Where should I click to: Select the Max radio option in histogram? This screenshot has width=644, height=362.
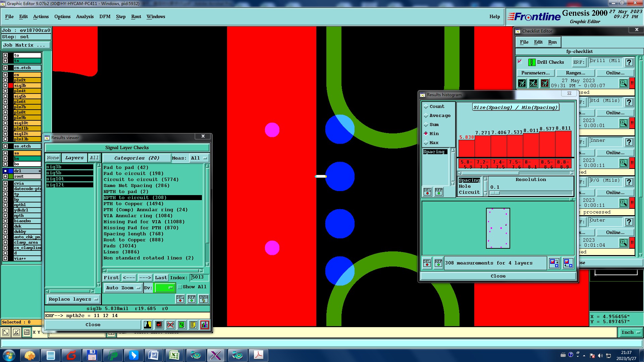click(426, 143)
